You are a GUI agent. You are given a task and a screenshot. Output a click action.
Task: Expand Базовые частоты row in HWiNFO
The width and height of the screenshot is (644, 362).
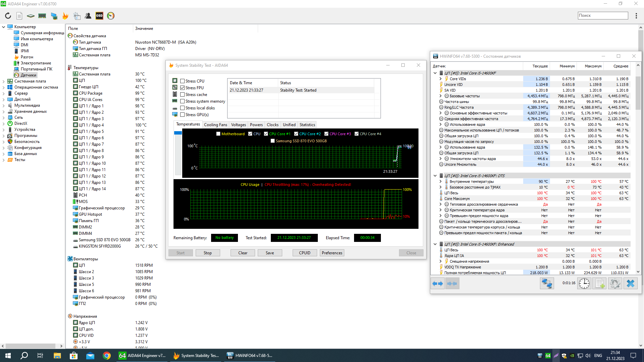[441, 96]
